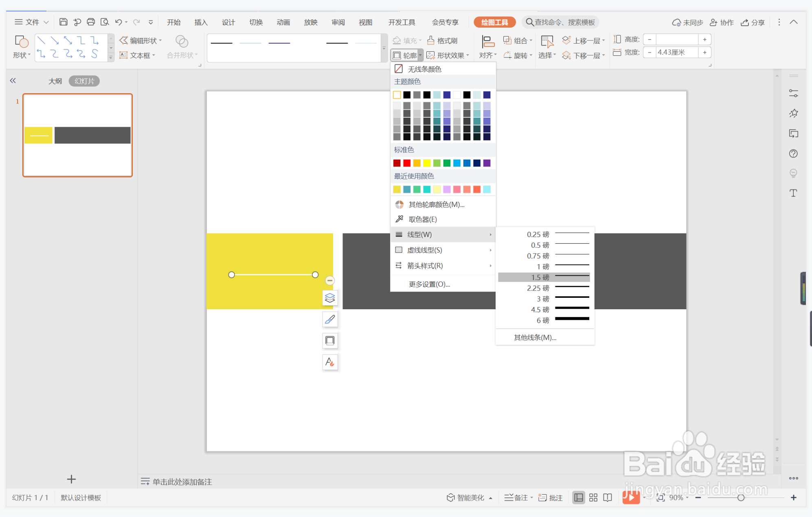812x517 pixels.
Task: Click the Share (分享) button
Action: (753, 22)
